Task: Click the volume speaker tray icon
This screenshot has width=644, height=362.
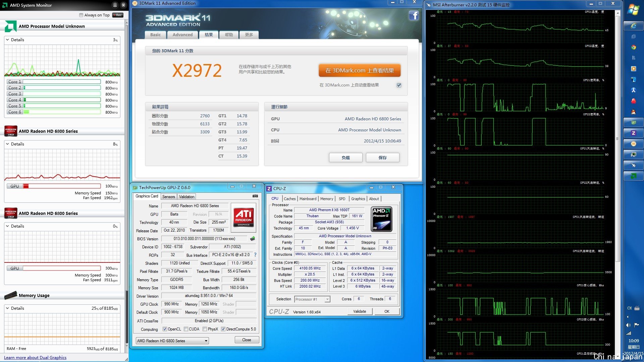Action: [628, 325]
